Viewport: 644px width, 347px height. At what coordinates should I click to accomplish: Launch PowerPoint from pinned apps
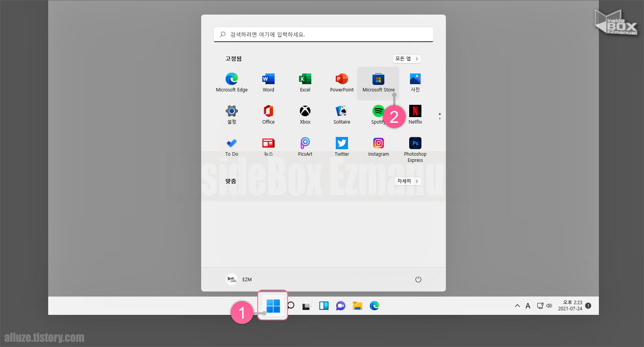pyautogui.click(x=342, y=83)
